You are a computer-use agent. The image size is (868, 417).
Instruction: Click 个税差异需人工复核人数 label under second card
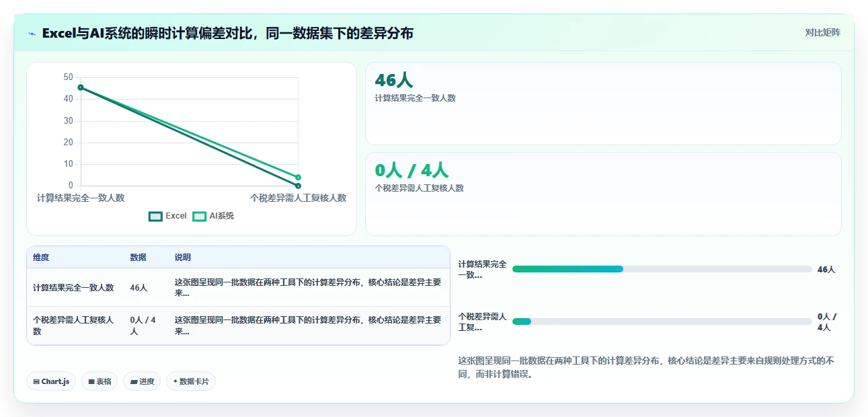(x=420, y=188)
